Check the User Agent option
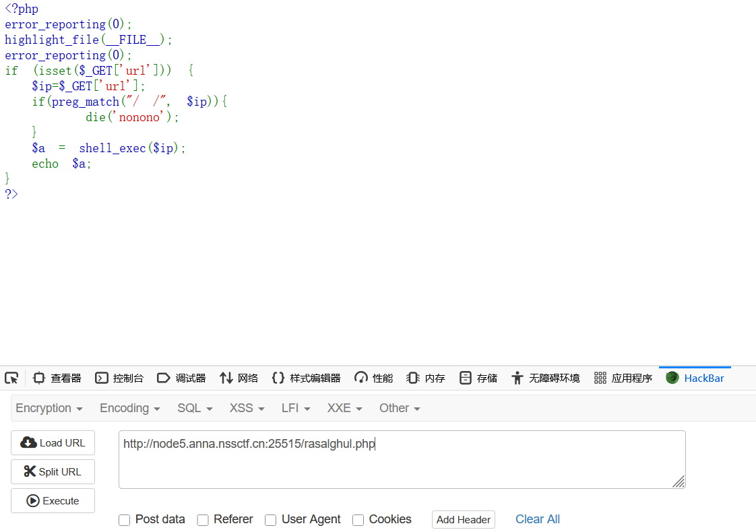Image resolution: width=756 pixels, height=532 pixels. click(x=270, y=520)
